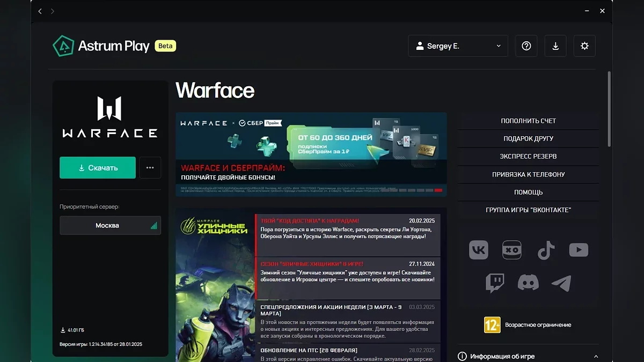
Task: Open the help question mark icon
Action: (526, 46)
